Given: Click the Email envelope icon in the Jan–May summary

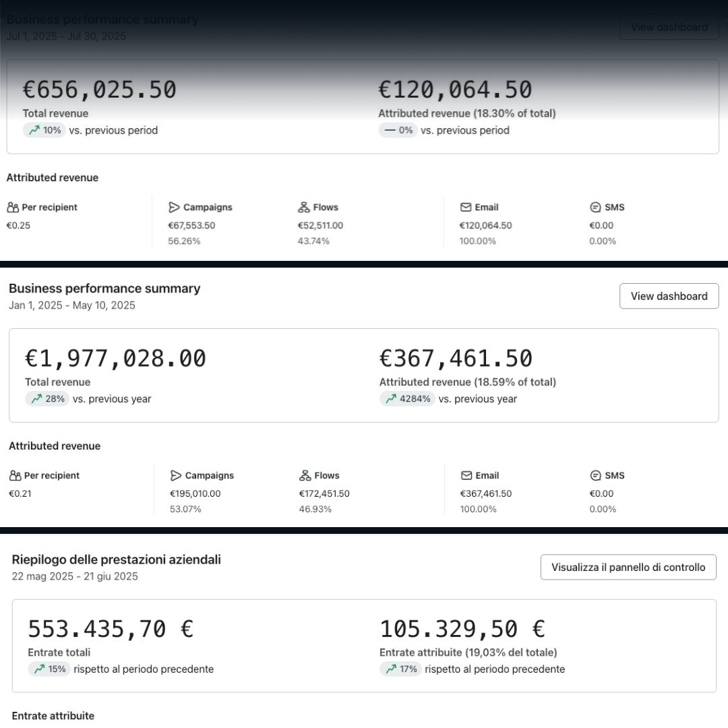Looking at the screenshot, I should click(x=466, y=476).
